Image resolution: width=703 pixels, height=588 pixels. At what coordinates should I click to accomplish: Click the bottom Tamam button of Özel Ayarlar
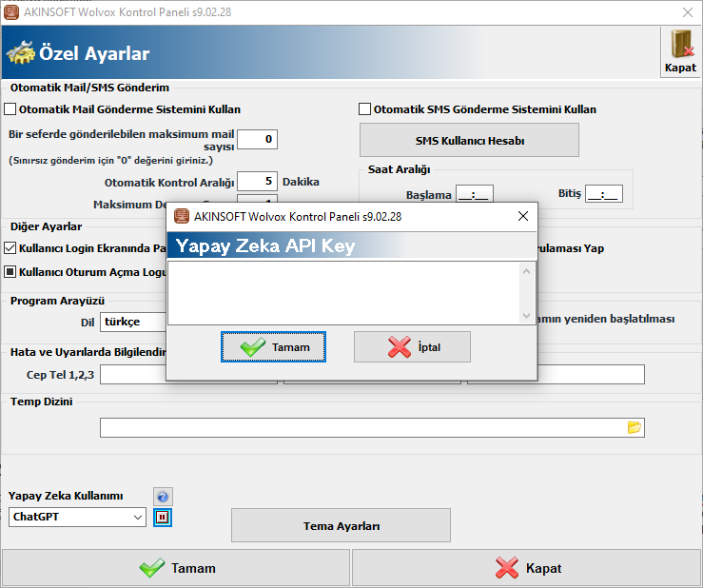[x=176, y=568]
